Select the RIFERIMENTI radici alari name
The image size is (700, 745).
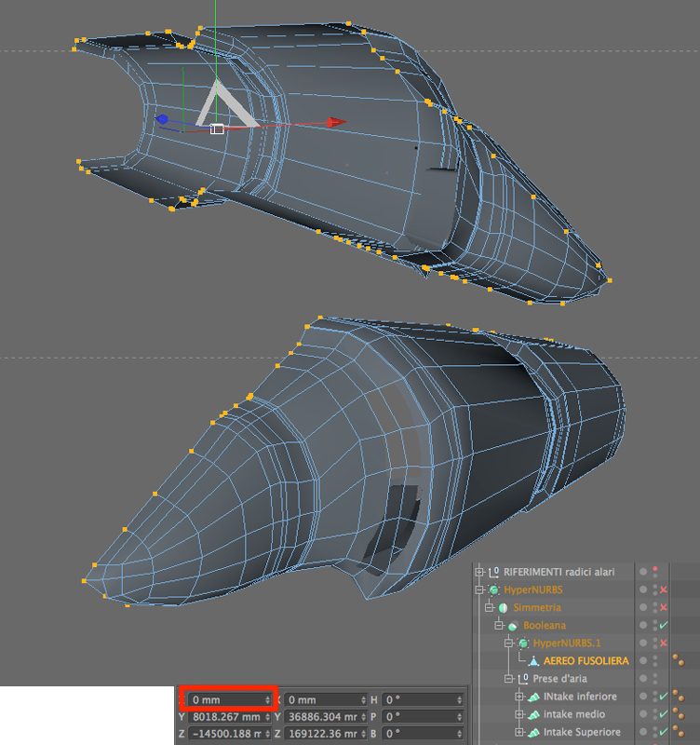(559, 572)
